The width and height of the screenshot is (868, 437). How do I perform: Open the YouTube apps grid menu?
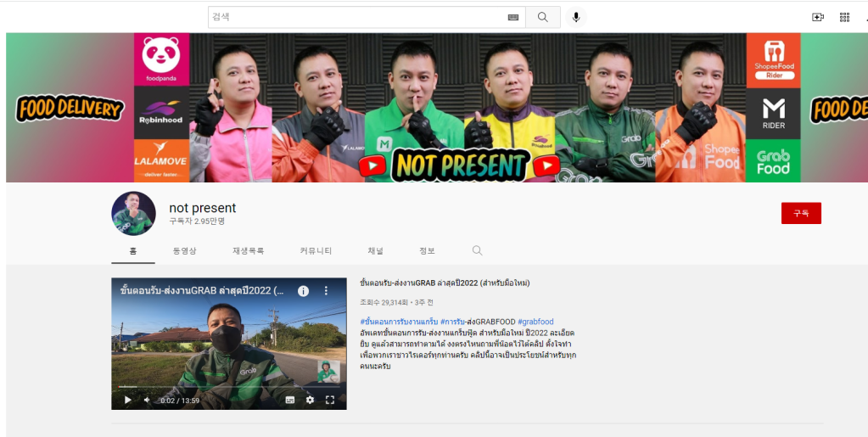point(844,17)
